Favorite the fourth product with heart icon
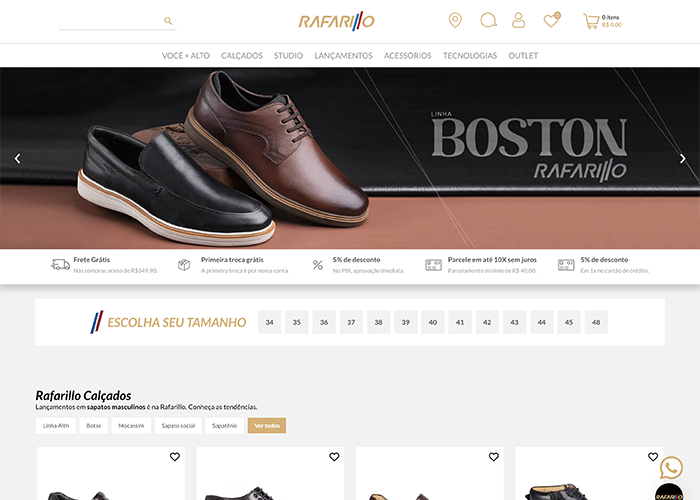Viewport: 700px width, 500px height. click(653, 457)
